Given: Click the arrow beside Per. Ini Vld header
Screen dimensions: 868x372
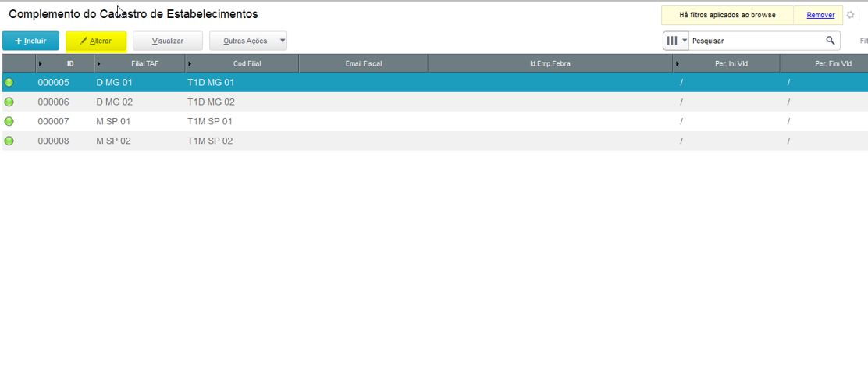Looking at the screenshot, I should [678, 64].
